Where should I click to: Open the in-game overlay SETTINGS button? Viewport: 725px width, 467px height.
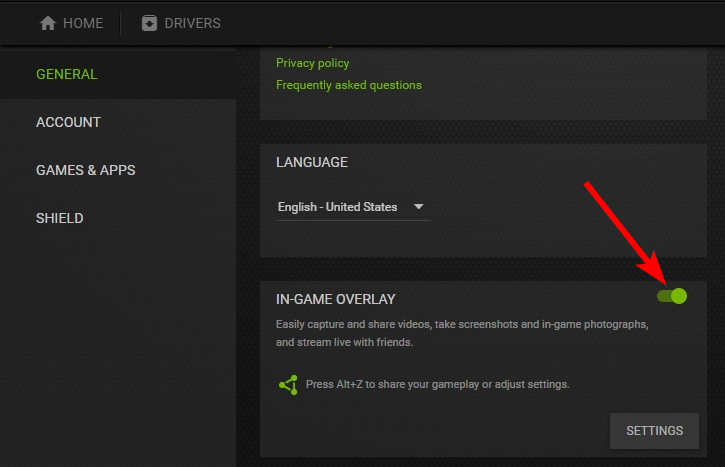click(x=654, y=431)
